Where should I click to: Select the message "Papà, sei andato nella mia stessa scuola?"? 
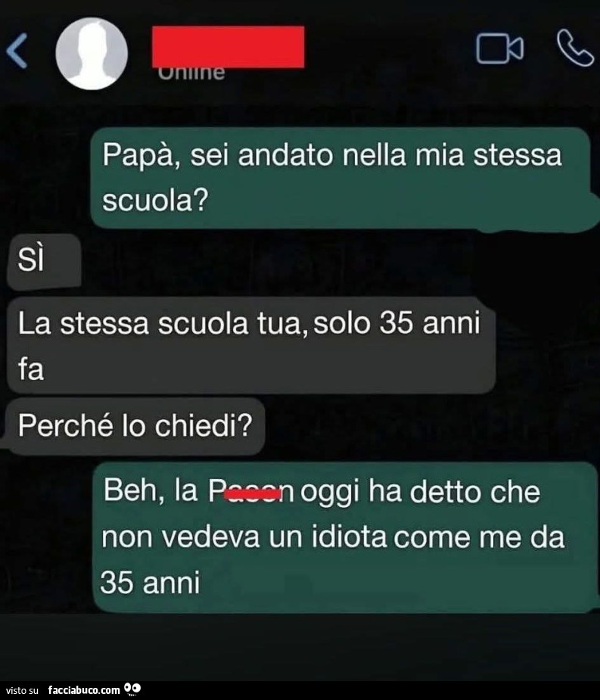point(343,179)
